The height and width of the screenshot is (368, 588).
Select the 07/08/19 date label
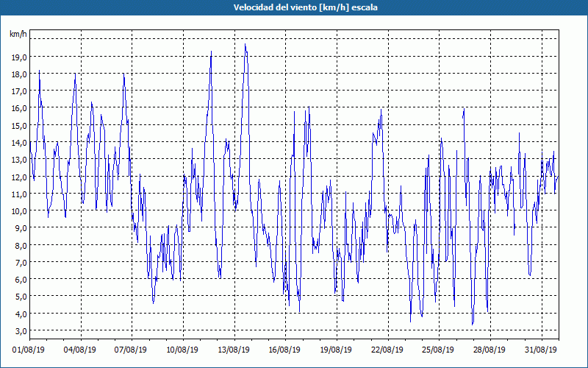click(131, 350)
